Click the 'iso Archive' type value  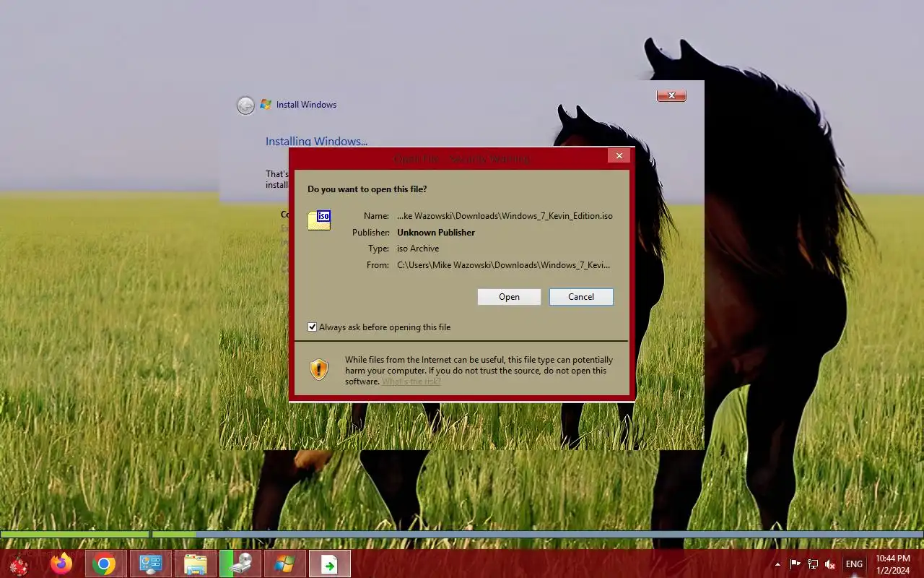coord(418,249)
